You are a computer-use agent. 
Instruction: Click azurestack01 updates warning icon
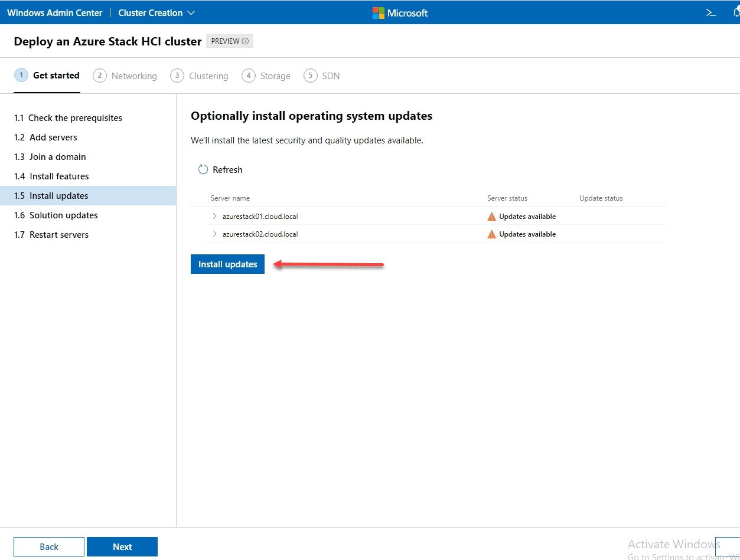pyautogui.click(x=491, y=217)
